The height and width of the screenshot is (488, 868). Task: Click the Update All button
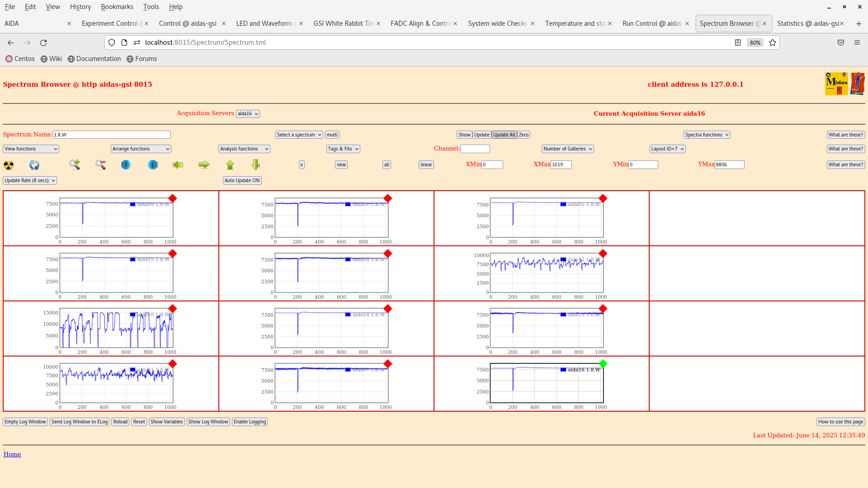coord(504,135)
